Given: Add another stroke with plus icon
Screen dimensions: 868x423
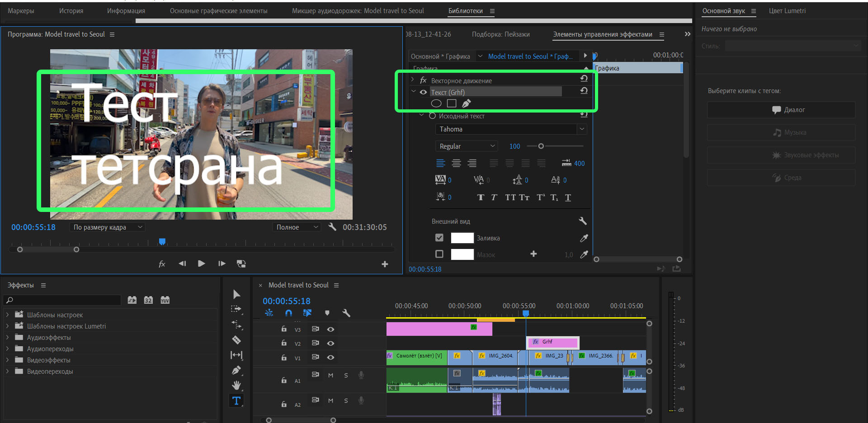Looking at the screenshot, I should 533,254.
